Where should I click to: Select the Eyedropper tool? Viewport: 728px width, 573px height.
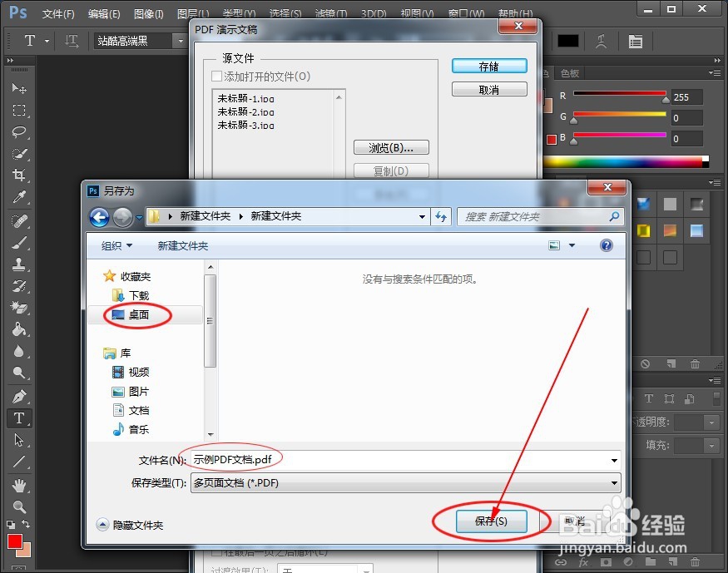pyautogui.click(x=19, y=197)
